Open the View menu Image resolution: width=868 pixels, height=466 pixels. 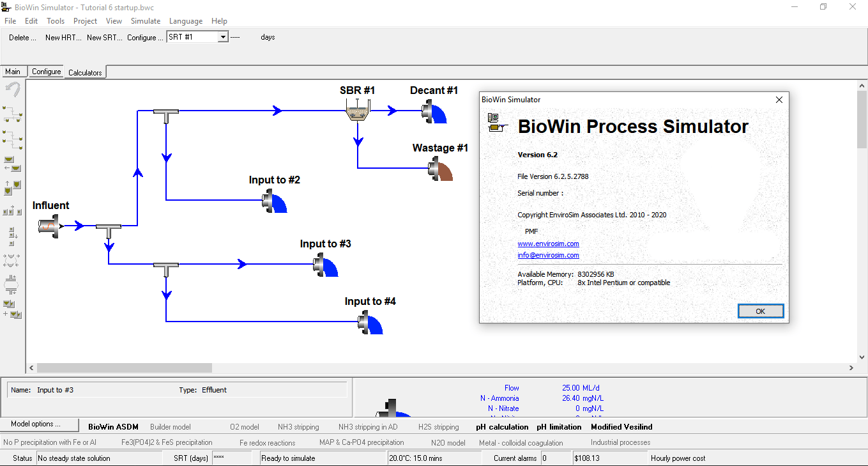click(x=114, y=21)
